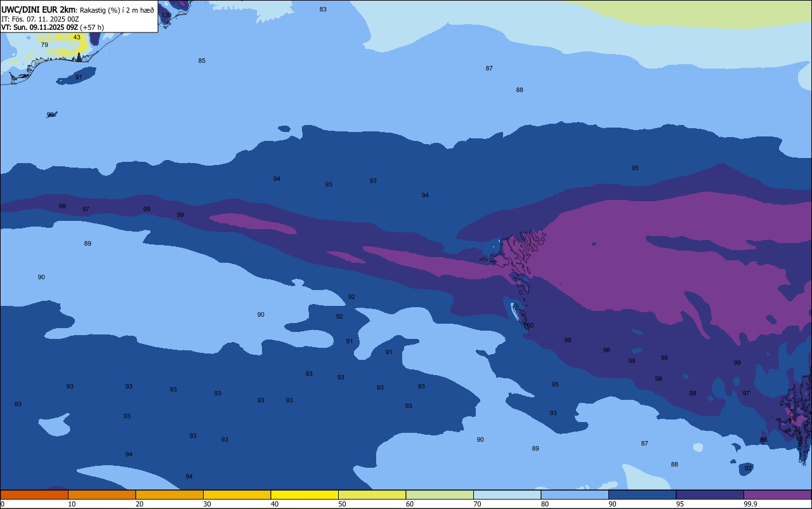Click the 80–90% light blue legend swatch
This screenshot has height=509, width=812.
[x=575, y=494]
